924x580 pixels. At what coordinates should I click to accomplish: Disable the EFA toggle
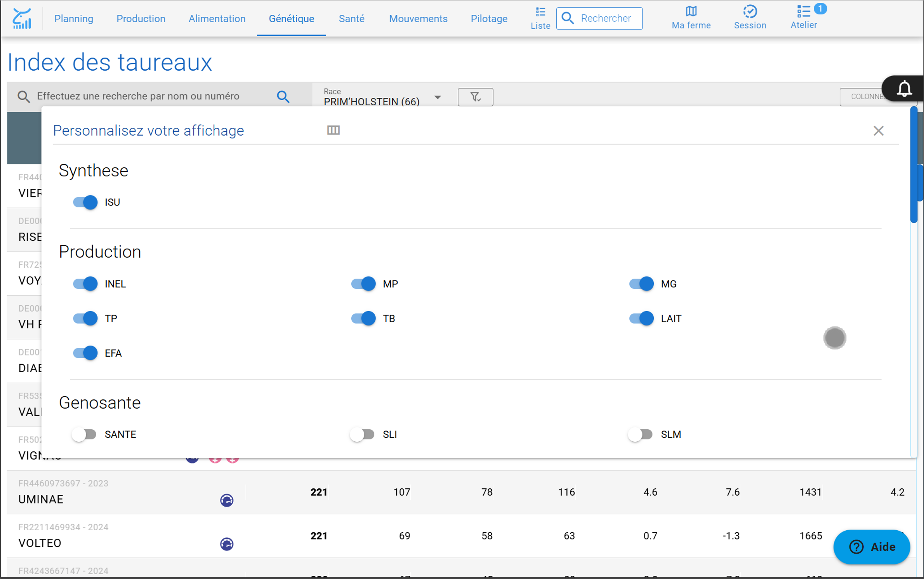pos(85,353)
